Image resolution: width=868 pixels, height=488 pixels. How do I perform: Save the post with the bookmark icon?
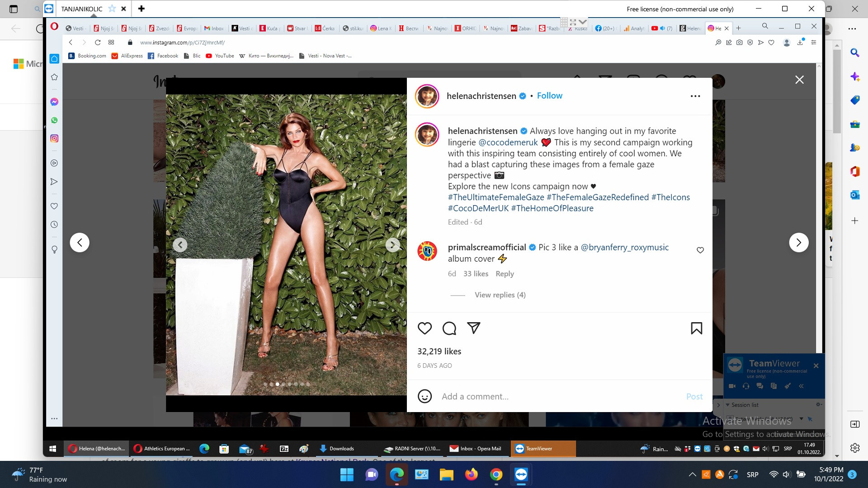pyautogui.click(x=696, y=328)
